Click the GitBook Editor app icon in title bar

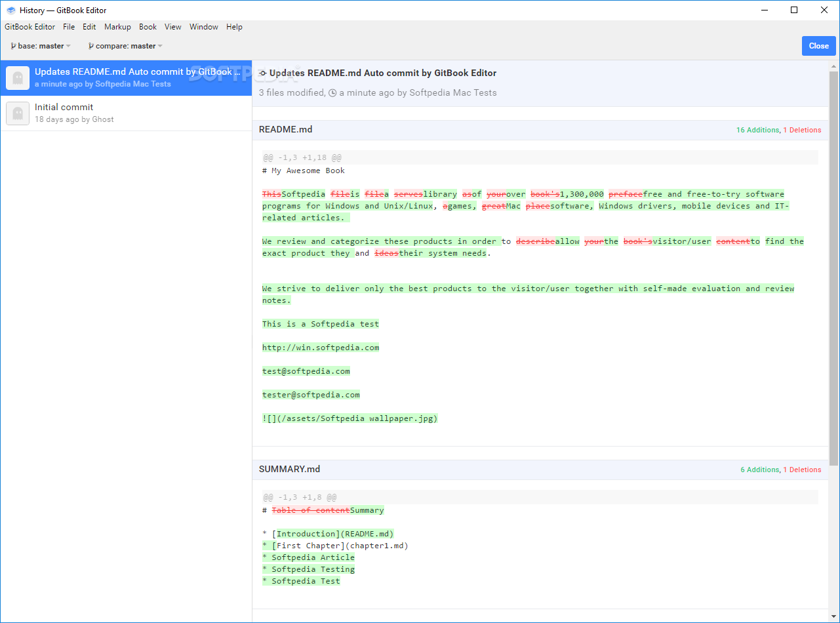(11, 10)
